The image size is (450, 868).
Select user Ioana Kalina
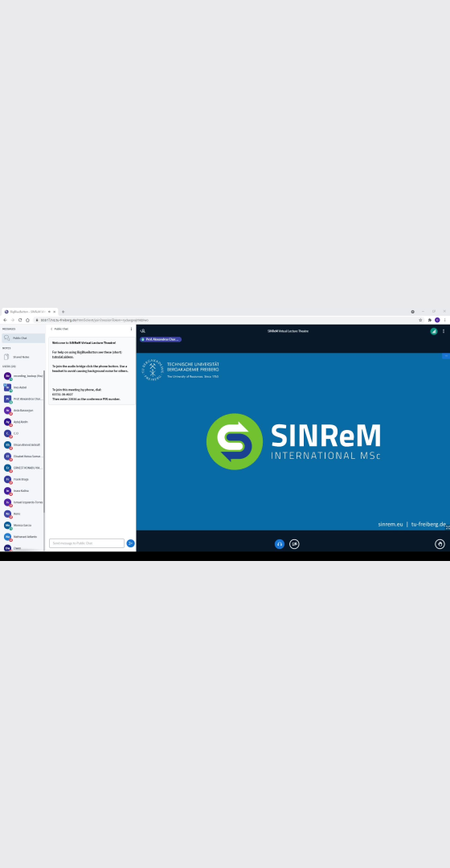click(x=22, y=491)
